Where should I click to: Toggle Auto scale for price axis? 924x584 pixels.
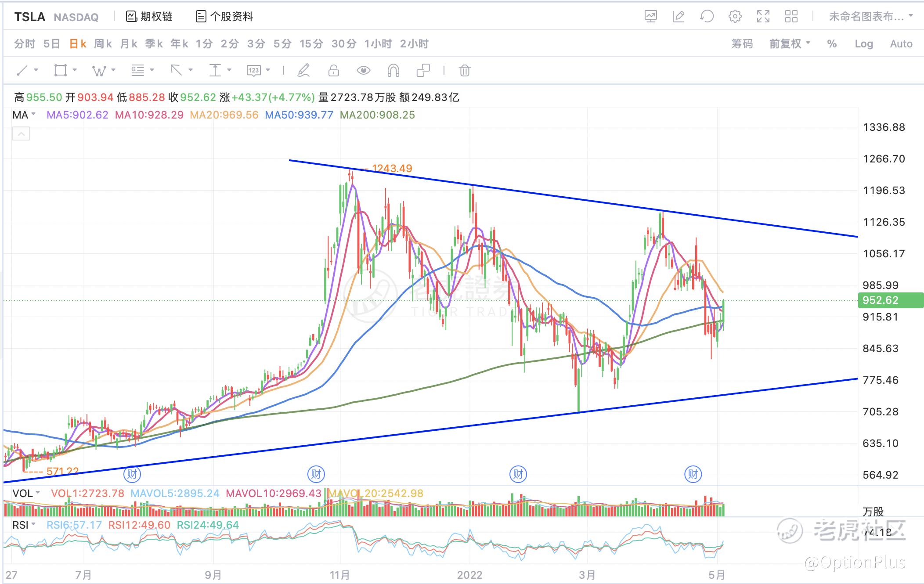(x=901, y=44)
